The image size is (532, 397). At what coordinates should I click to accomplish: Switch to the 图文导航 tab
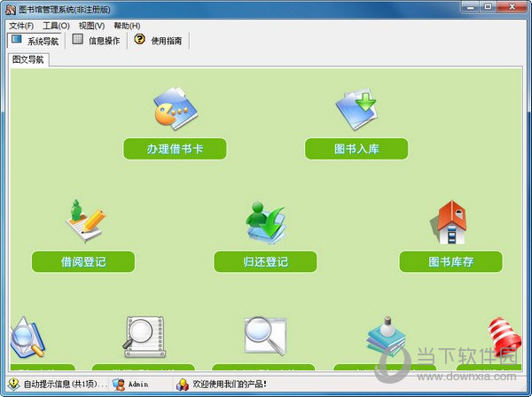click(27, 59)
